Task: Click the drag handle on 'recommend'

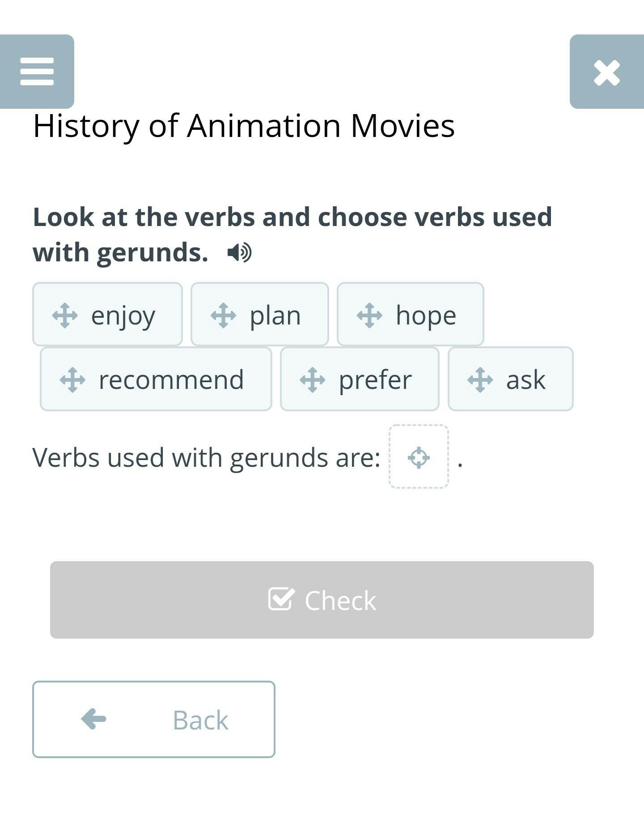Action: 72,380
